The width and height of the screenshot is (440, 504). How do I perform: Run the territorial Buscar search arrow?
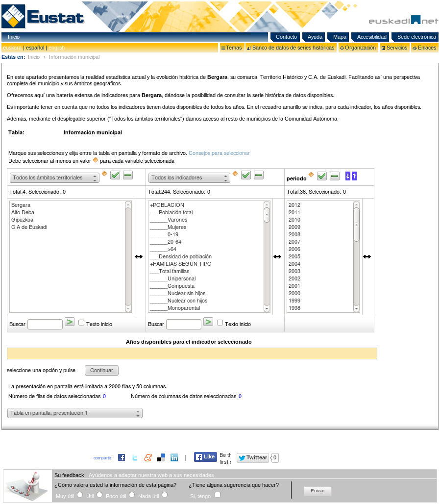[70, 322]
